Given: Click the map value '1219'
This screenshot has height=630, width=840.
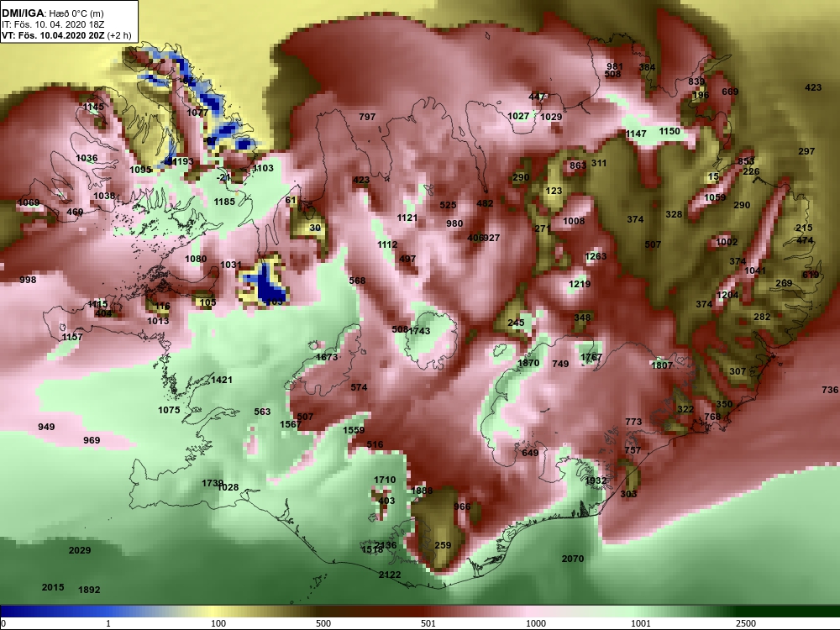Looking at the screenshot, I should pyautogui.click(x=580, y=285).
